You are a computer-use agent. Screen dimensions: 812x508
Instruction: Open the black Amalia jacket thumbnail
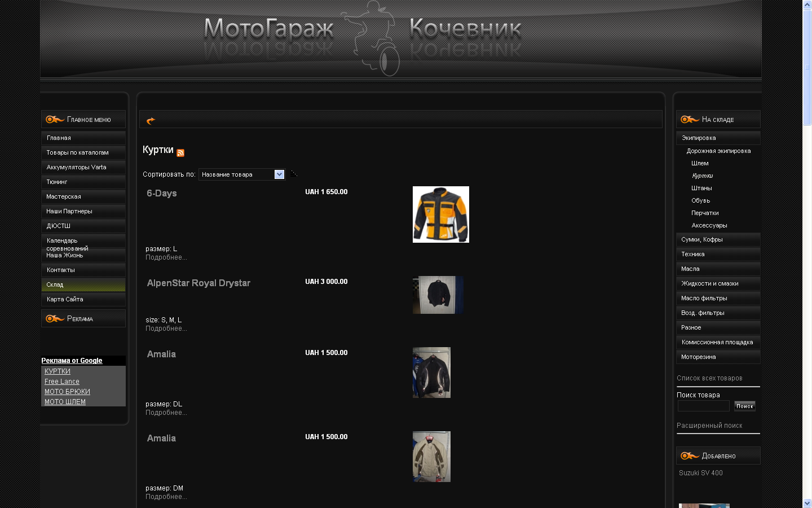pos(431,373)
